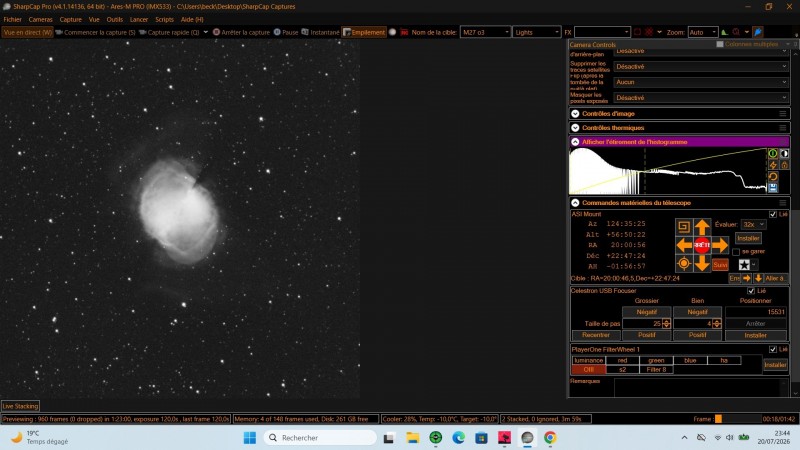Slew the mount right with the right arrow

pyautogui.click(x=720, y=245)
